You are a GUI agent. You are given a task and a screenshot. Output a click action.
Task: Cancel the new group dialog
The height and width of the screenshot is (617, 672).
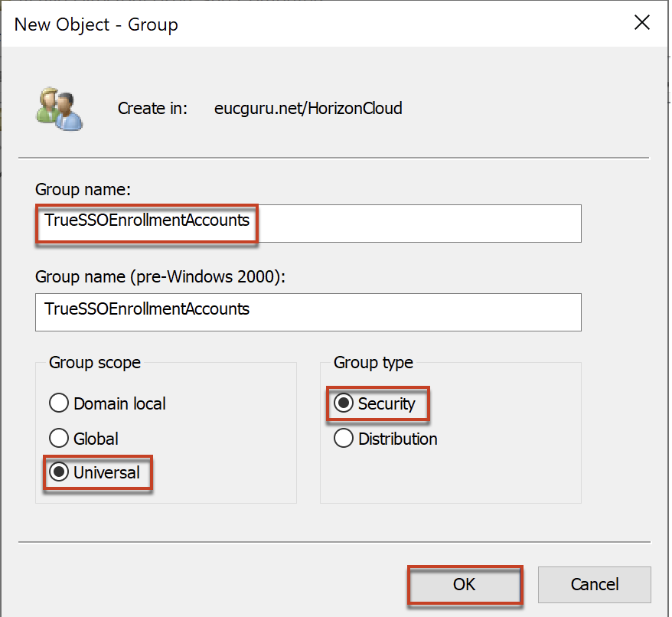[x=595, y=584]
